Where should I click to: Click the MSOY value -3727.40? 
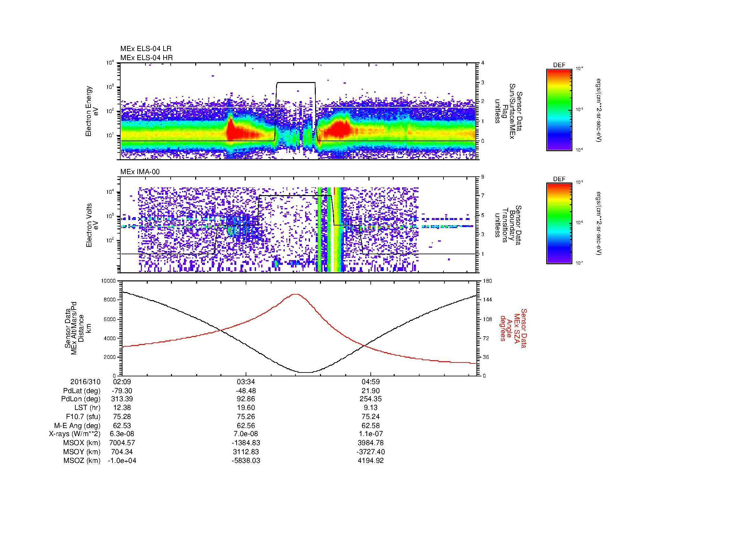coord(371,452)
